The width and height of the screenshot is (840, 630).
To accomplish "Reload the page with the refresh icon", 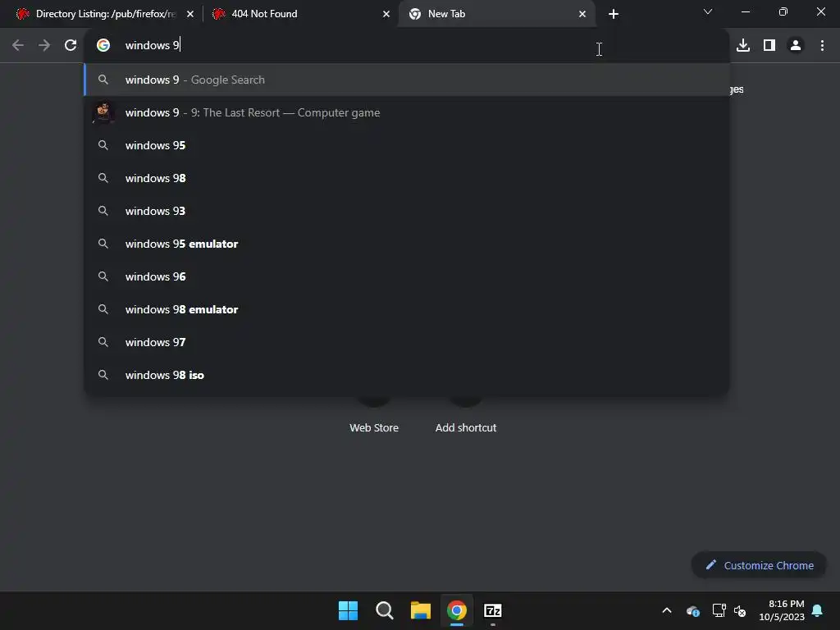I will pyautogui.click(x=71, y=45).
